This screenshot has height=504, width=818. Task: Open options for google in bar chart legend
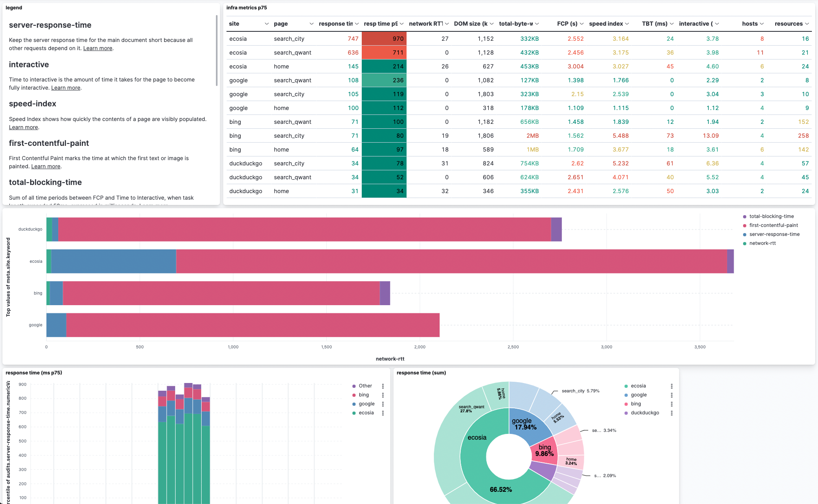coord(383,404)
